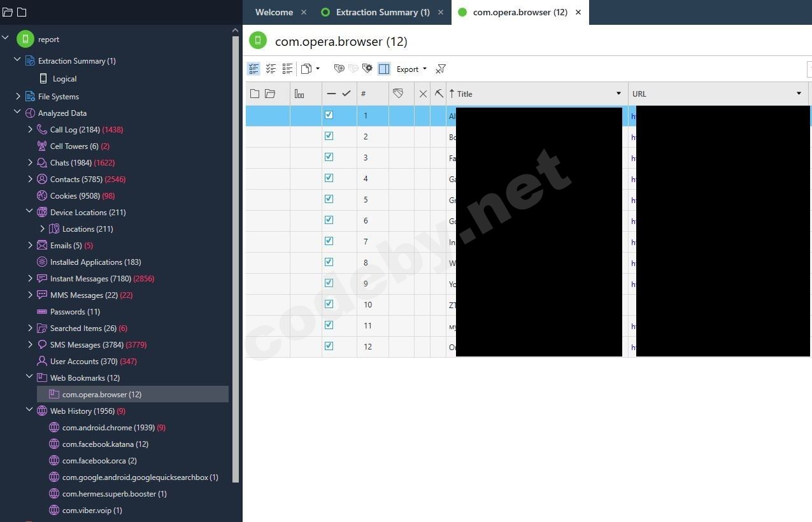This screenshot has height=522, width=812.
Task: Uncheck the checkbox in row 9
Action: [329, 283]
